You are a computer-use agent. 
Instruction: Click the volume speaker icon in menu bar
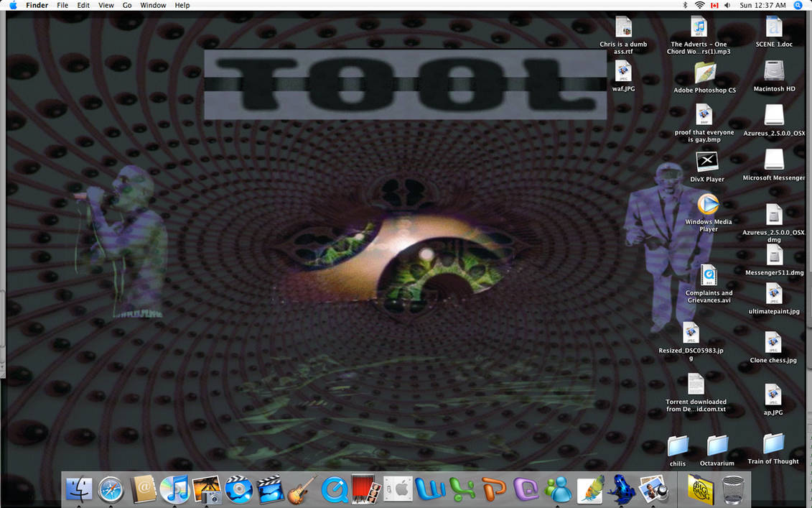click(727, 5)
